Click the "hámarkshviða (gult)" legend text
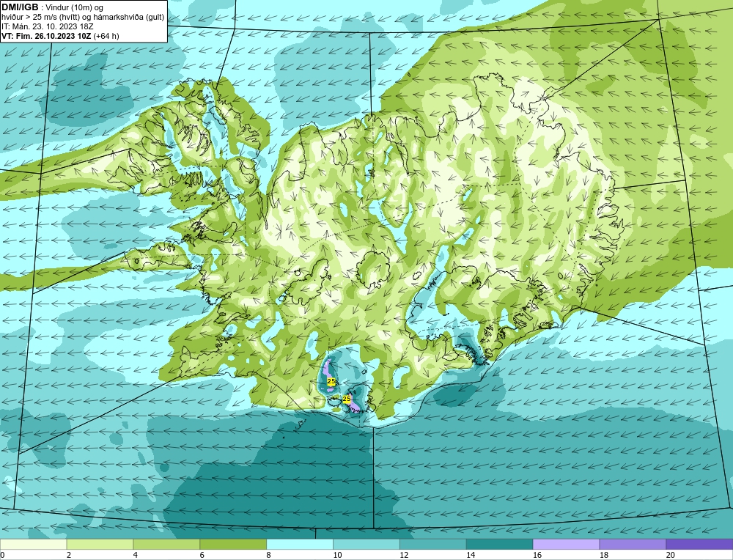733x560 pixels. point(129,18)
